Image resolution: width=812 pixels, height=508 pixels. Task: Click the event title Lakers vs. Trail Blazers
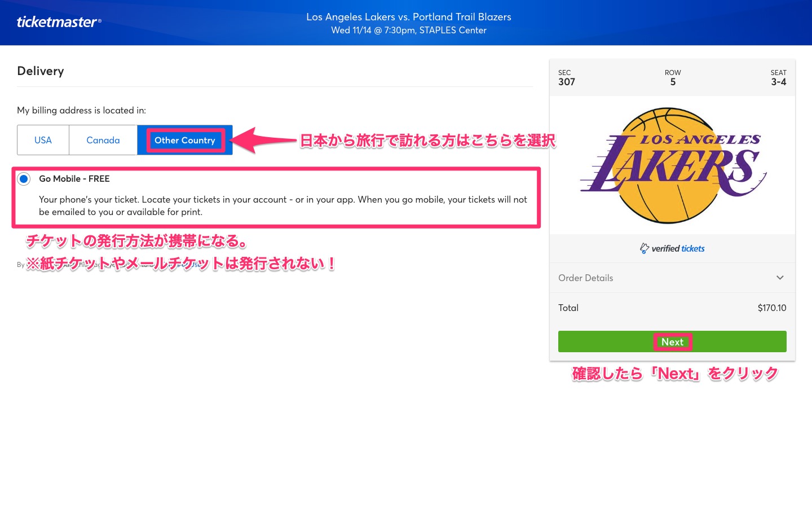[409, 17]
